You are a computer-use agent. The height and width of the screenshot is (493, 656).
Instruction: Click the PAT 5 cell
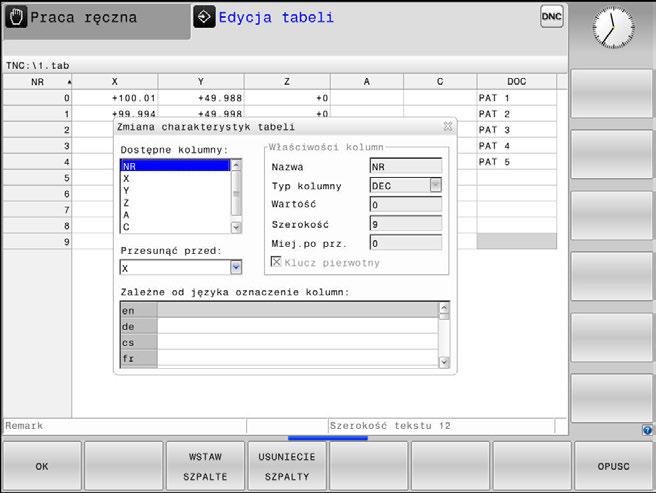point(517,162)
